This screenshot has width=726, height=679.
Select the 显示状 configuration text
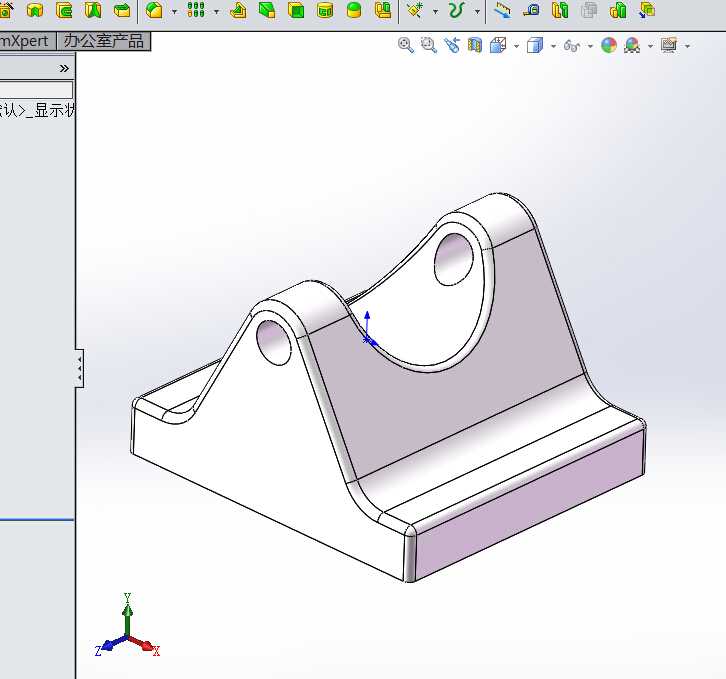click(54, 111)
